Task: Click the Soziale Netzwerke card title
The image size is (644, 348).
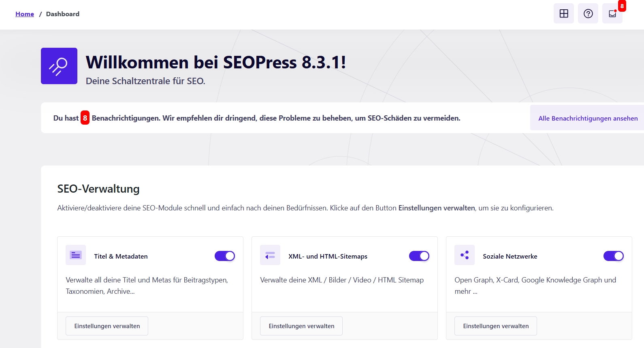Action: click(510, 256)
